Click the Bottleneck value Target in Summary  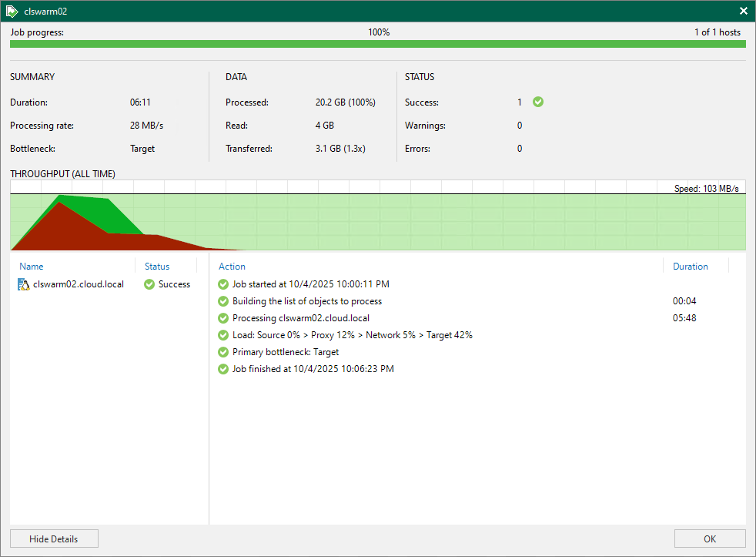coord(142,149)
